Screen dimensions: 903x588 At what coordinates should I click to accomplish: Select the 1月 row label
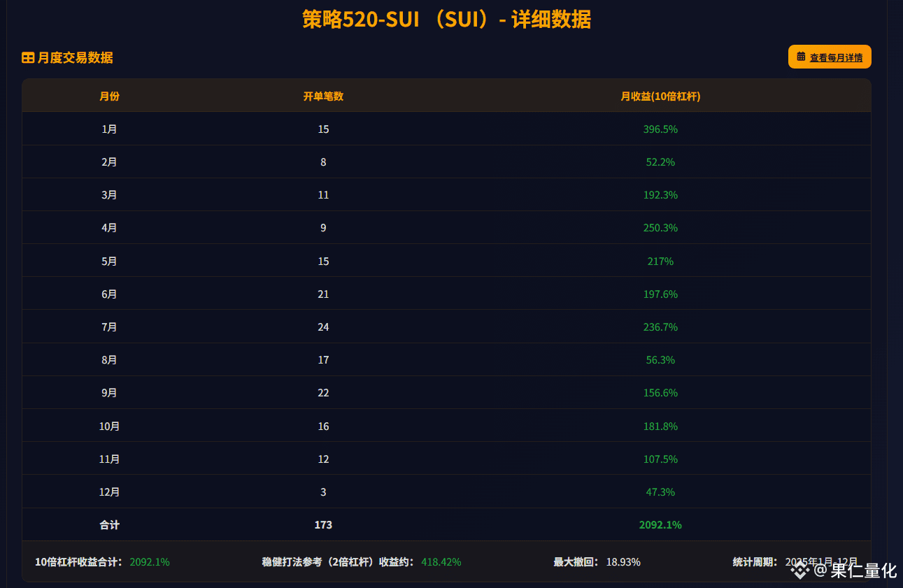coord(109,129)
